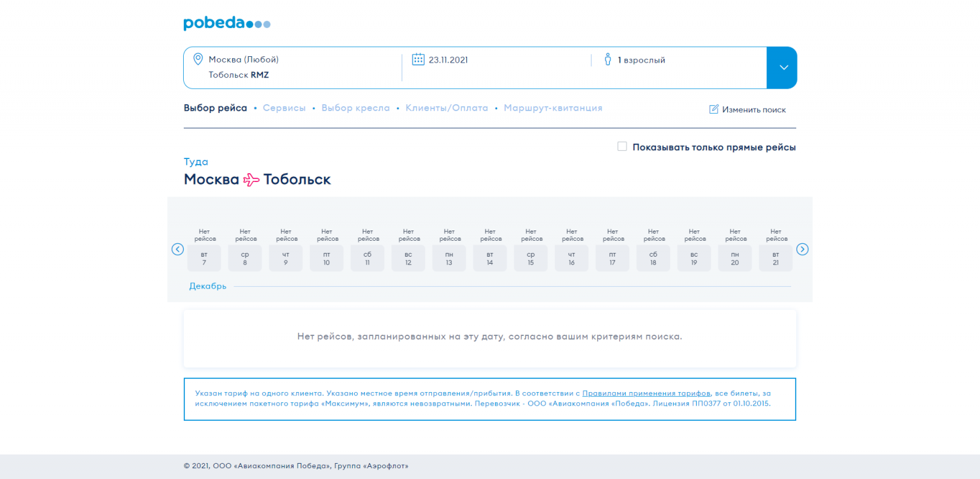Click the location pin icon near Москва
The width and height of the screenshot is (980, 479).
coord(198,59)
